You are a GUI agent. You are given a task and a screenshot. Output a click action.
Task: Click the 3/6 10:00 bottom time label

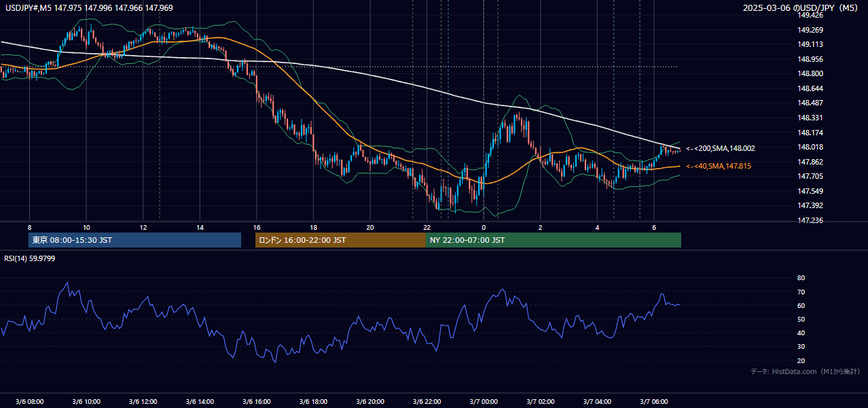point(86,402)
